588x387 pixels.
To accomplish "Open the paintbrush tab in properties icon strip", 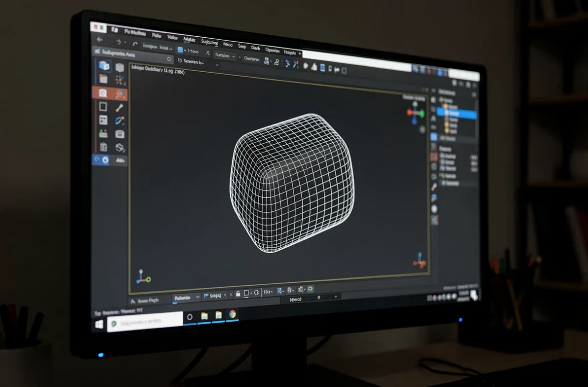I will click(434, 187).
